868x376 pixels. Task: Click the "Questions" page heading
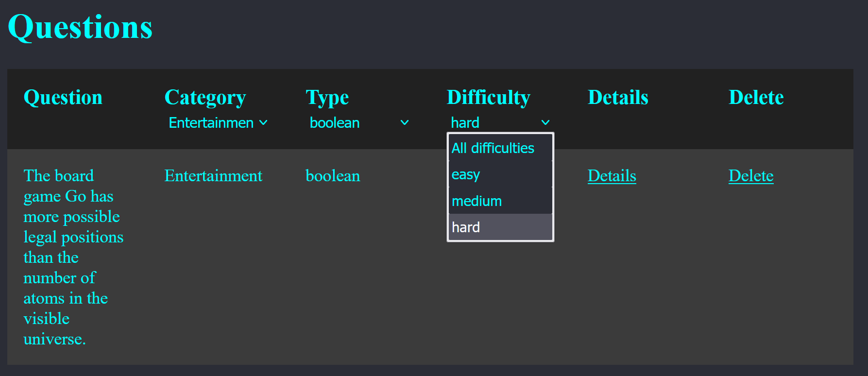pos(80,27)
